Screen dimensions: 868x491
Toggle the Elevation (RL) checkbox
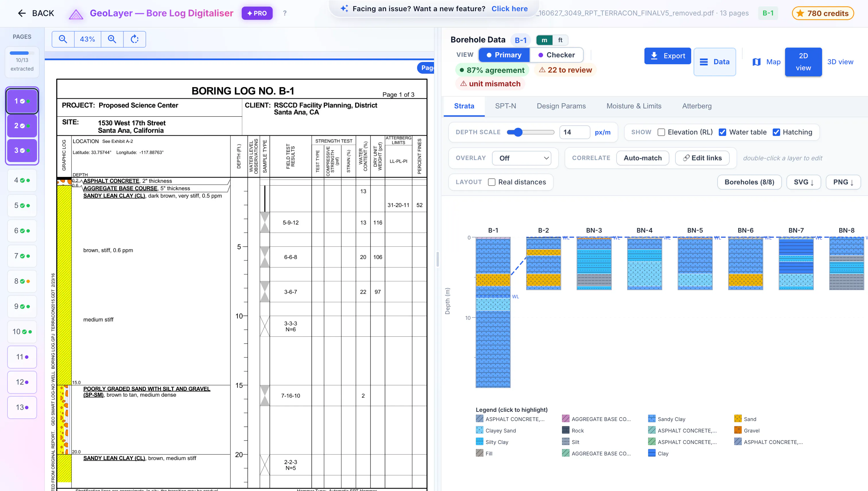(x=661, y=132)
